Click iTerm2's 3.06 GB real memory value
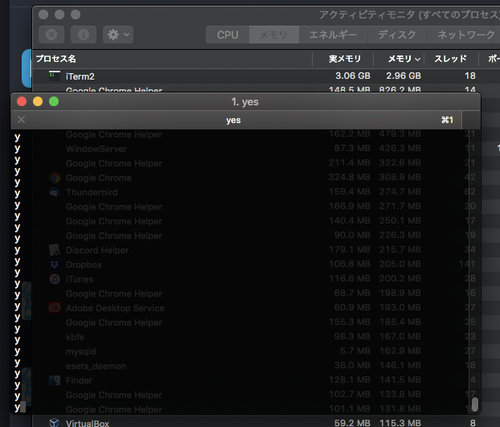 click(353, 76)
